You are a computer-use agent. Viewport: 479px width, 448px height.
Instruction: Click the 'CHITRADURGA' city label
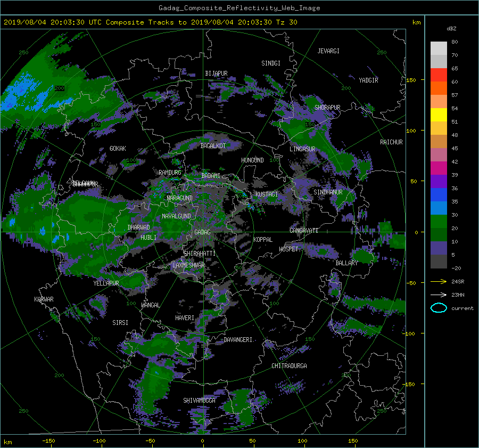(x=289, y=366)
